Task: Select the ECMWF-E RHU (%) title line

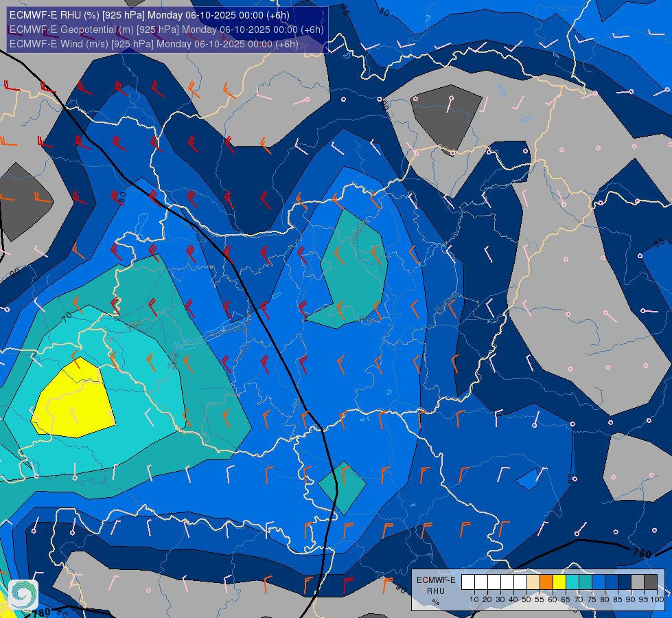Action: point(149,15)
